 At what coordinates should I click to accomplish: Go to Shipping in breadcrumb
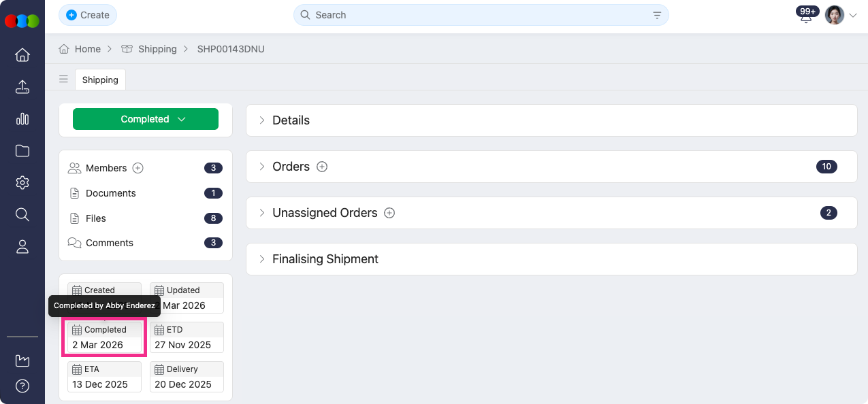157,49
